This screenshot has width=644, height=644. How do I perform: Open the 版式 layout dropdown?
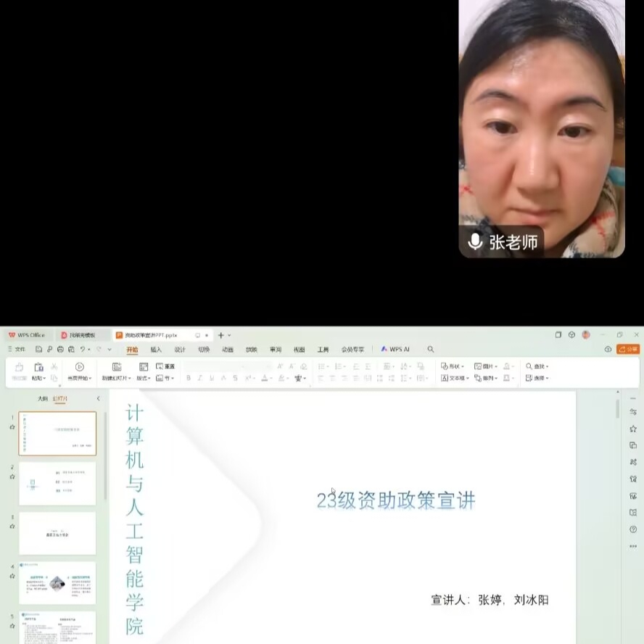point(144,378)
